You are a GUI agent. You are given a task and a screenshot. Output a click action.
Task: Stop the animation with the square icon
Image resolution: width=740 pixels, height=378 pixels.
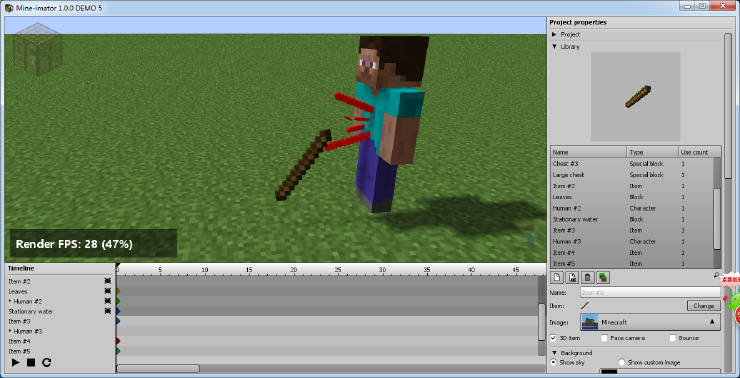(31, 362)
